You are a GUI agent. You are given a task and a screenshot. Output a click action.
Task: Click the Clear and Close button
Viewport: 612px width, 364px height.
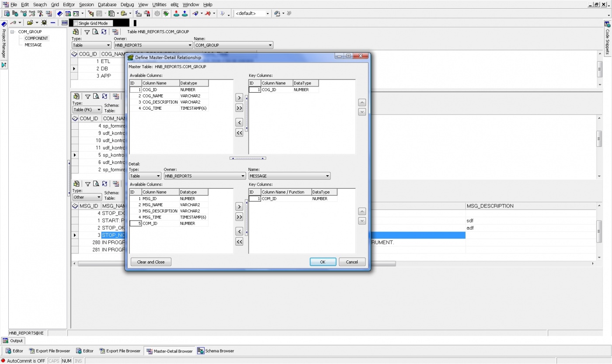tap(151, 262)
